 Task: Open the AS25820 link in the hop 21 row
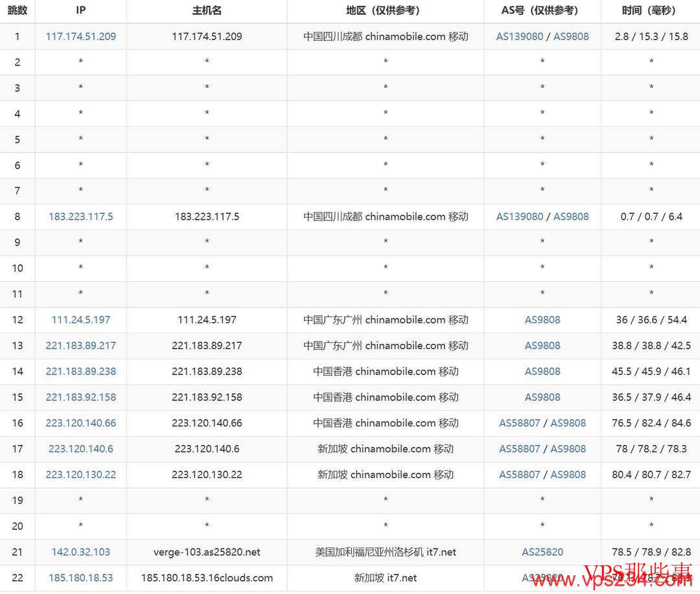(x=542, y=552)
